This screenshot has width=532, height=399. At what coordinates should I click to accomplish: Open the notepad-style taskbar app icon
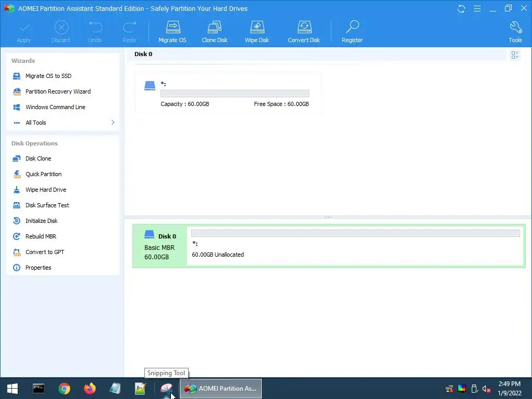[115, 389]
